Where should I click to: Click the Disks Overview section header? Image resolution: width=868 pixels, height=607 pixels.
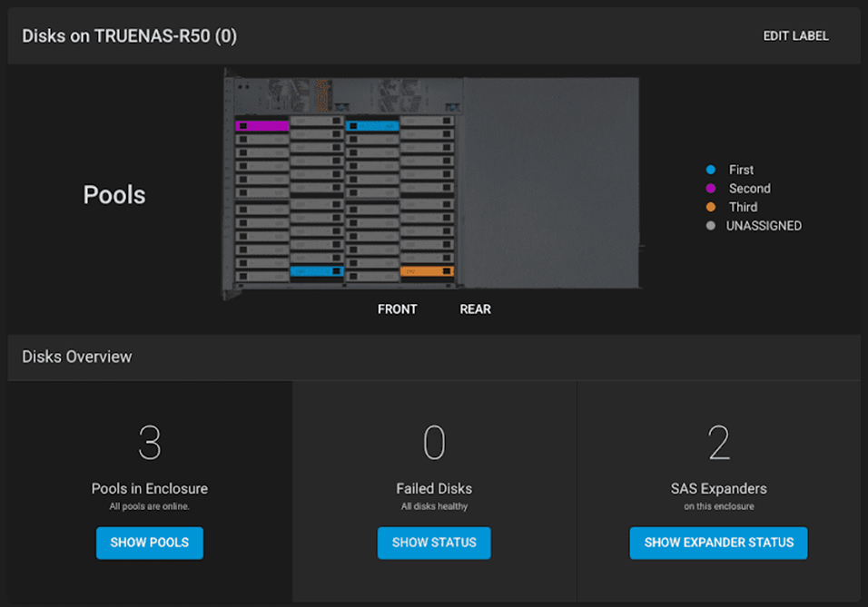[76, 357]
